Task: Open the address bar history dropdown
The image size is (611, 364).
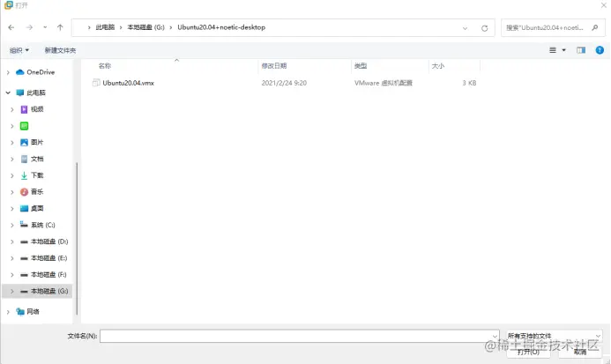Action: pos(465,28)
